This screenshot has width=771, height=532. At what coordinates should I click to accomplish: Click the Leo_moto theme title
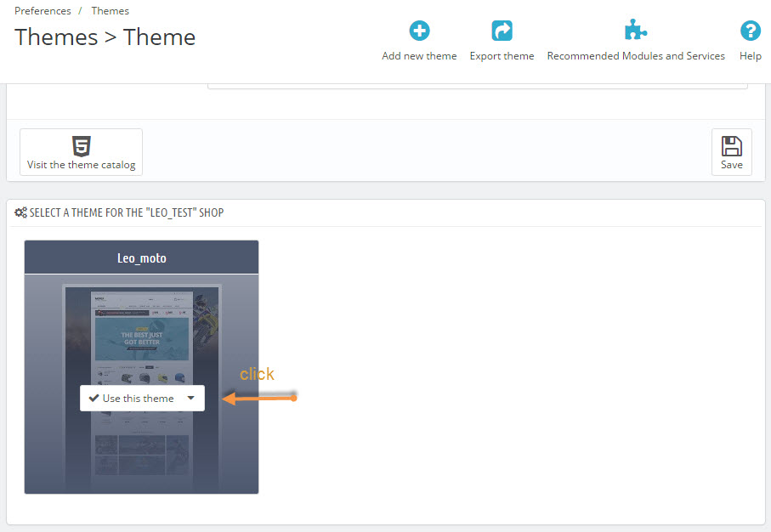[142, 258]
